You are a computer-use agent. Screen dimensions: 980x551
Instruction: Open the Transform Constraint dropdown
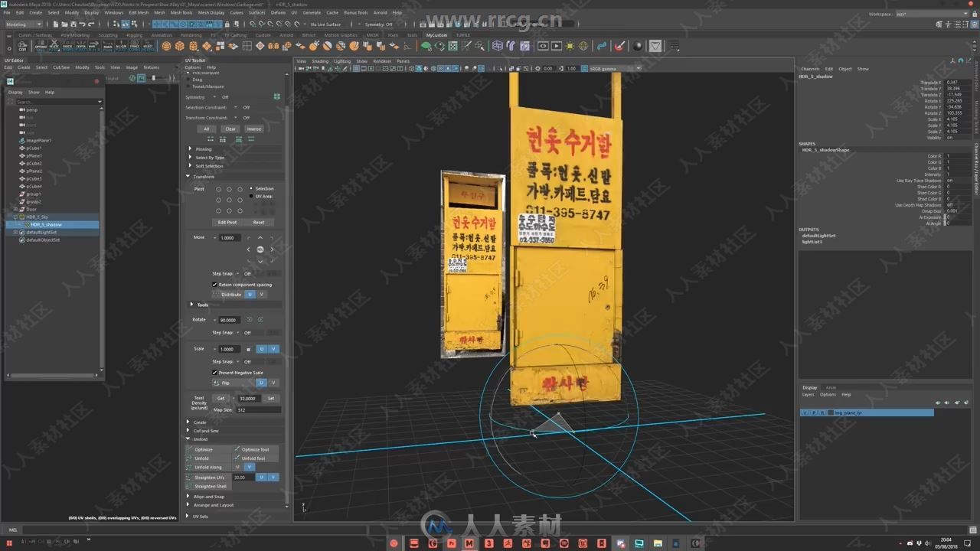[236, 118]
